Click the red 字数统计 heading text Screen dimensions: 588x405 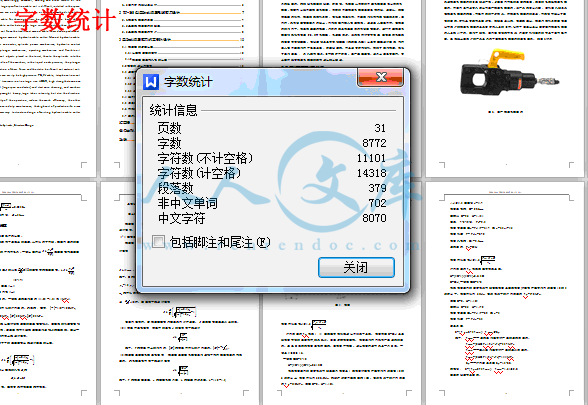coord(64,20)
